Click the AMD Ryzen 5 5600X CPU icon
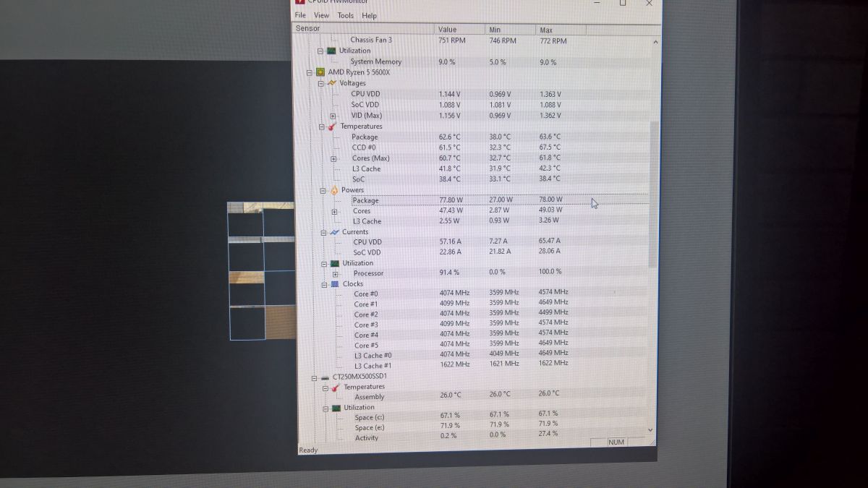The width and height of the screenshot is (868, 488). coord(320,72)
